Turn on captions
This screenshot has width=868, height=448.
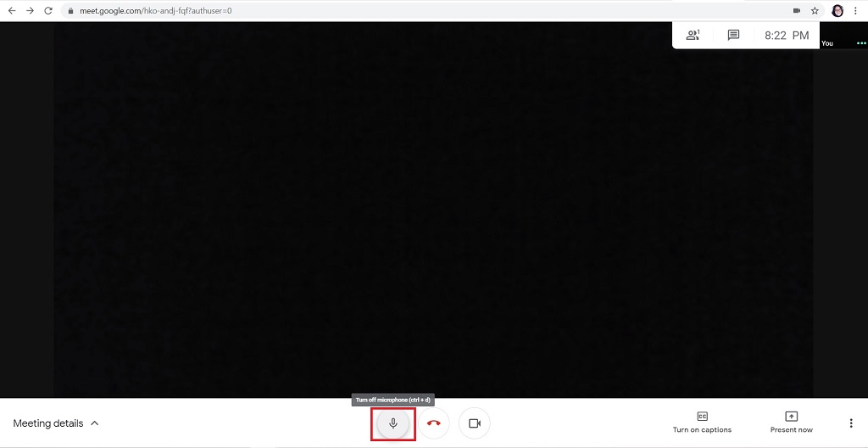pos(702,422)
